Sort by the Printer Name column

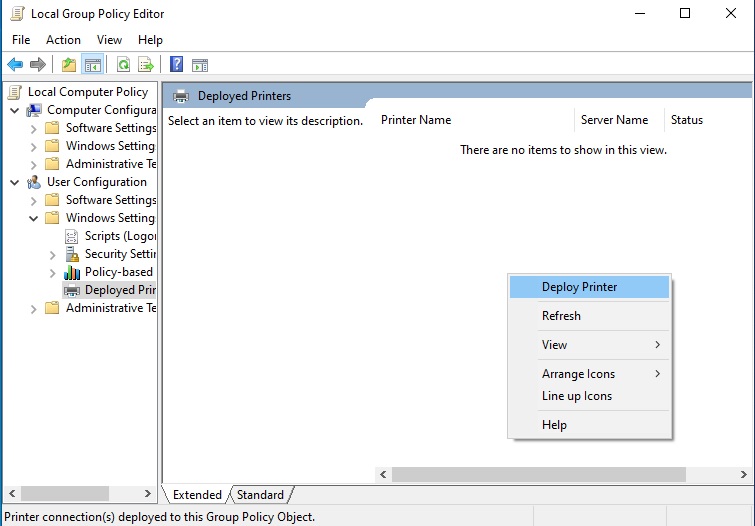475,120
